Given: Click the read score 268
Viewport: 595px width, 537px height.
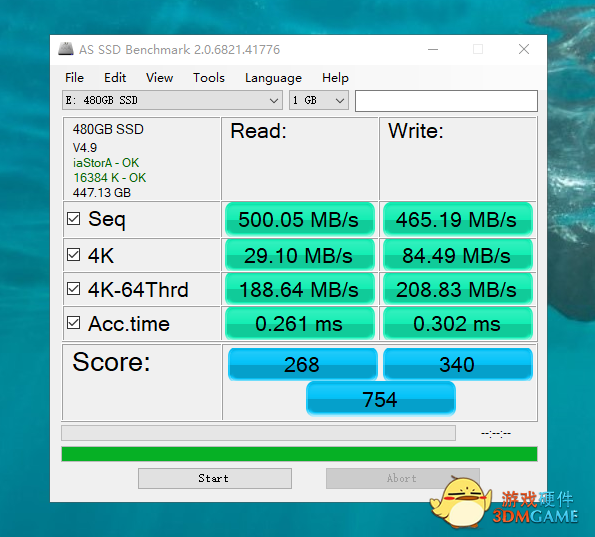Looking at the screenshot, I should (302, 364).
